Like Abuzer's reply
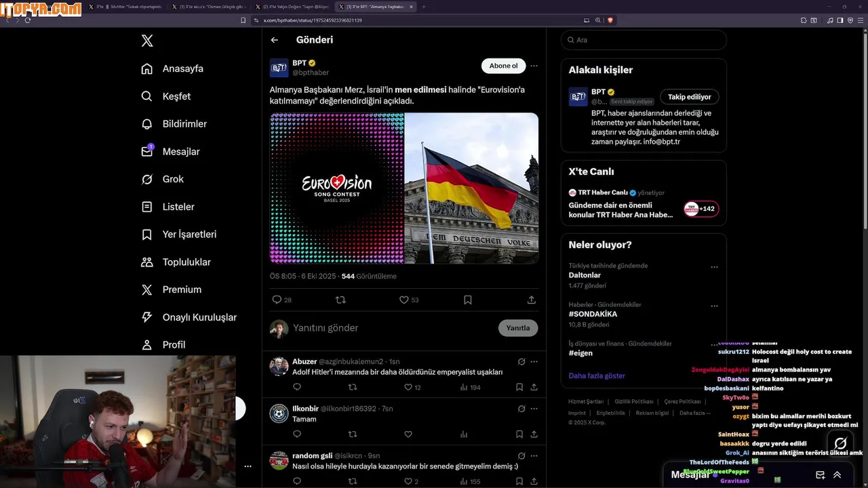868x488 pixels. coord(413,387)
